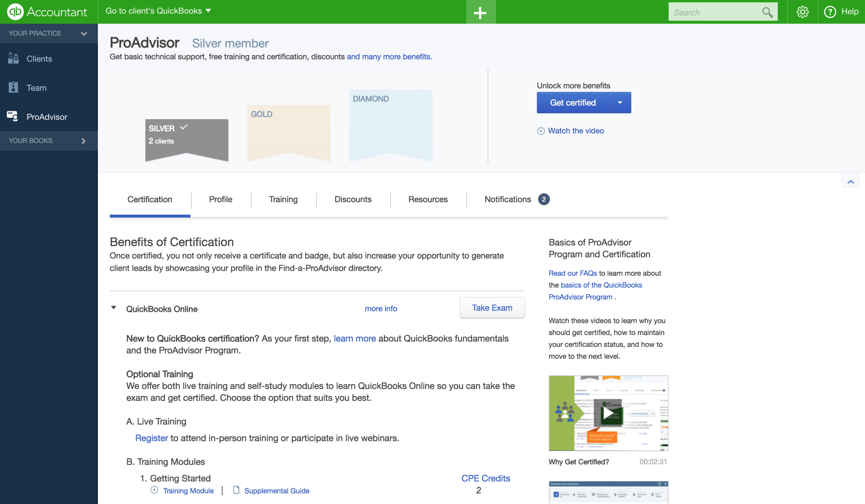The width and height of the screenshot is (865, 504).
Task: Open Team from the sidebar
Action: click(36, 88)
